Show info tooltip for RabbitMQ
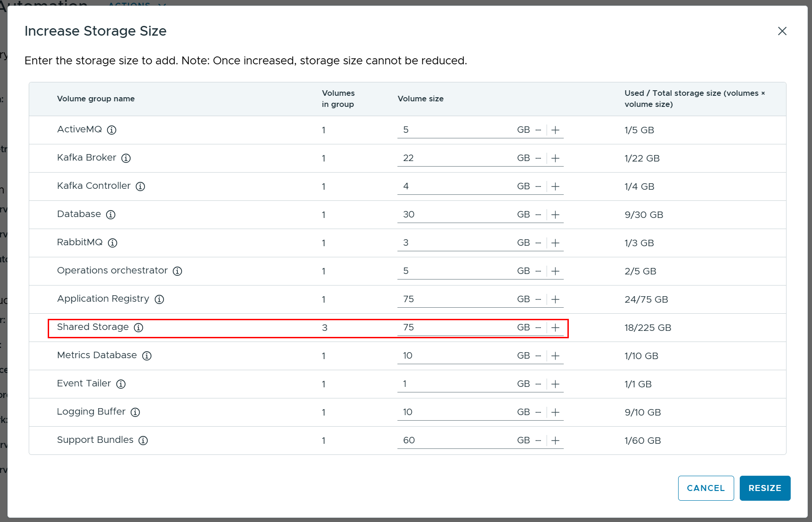The image size is (812, 522). (113, 243)
